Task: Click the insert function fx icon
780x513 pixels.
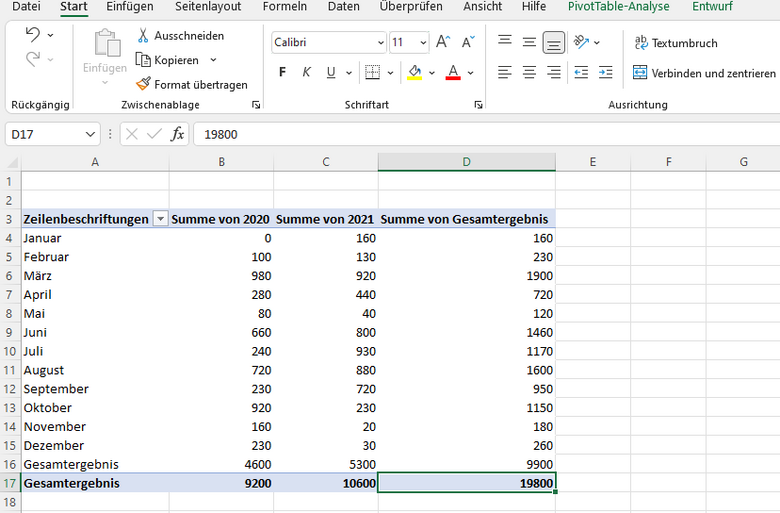Action: [177, 134]
